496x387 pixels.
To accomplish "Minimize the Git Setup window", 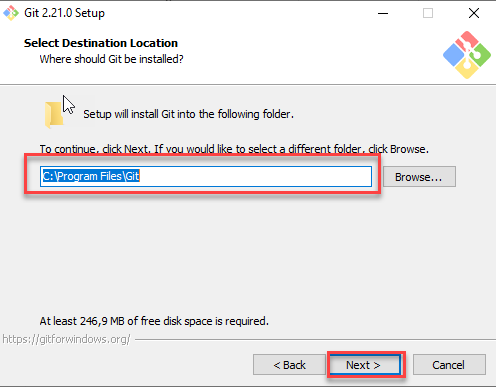I will (x=383, y=13).
